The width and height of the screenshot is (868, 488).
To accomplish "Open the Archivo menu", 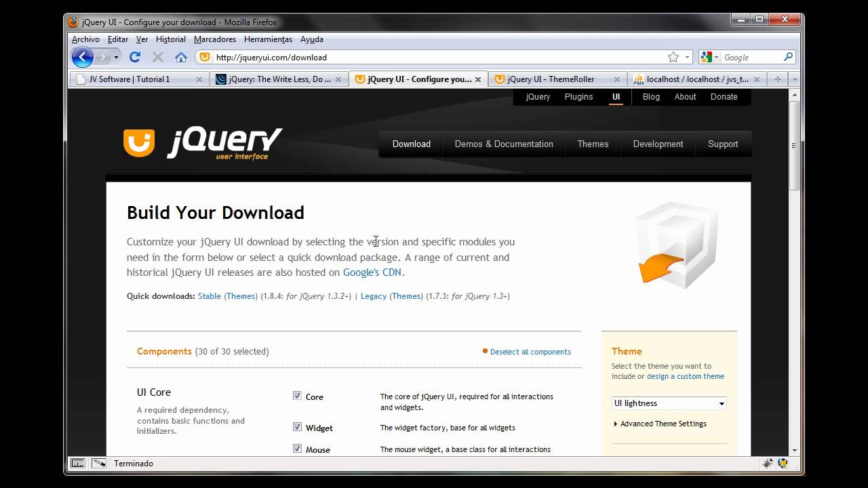I will click(85, 39).
